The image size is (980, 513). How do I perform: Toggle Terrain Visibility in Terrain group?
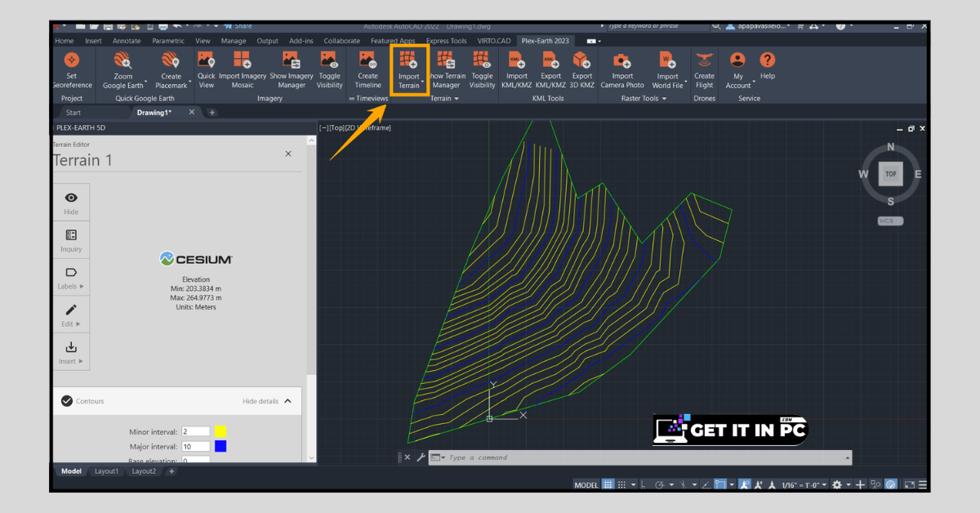click(483, 69)
